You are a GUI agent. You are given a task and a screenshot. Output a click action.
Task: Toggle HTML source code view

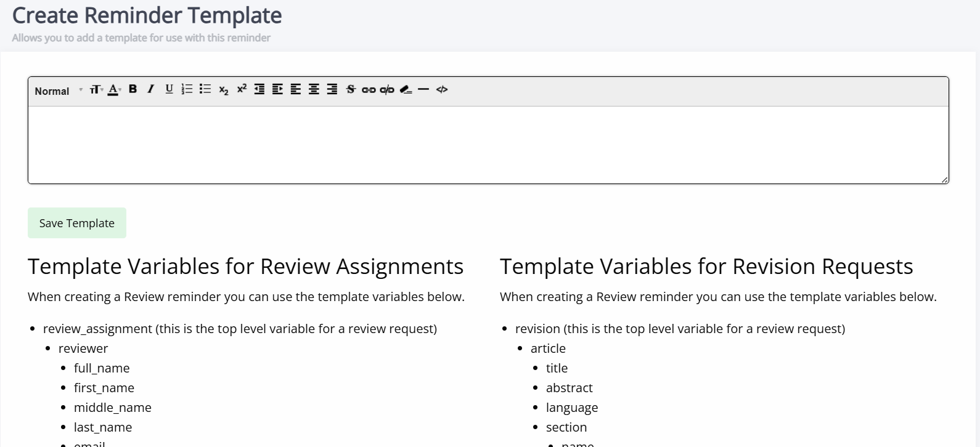point(442,89)
